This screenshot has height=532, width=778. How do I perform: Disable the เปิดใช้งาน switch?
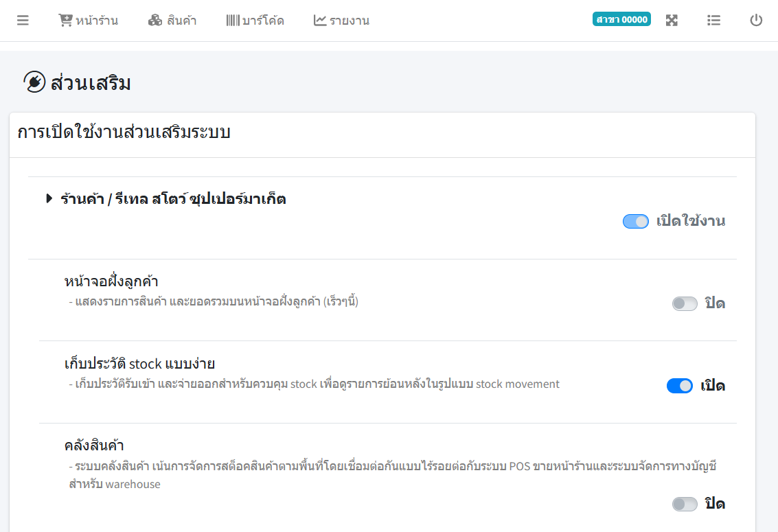point(635,221)
